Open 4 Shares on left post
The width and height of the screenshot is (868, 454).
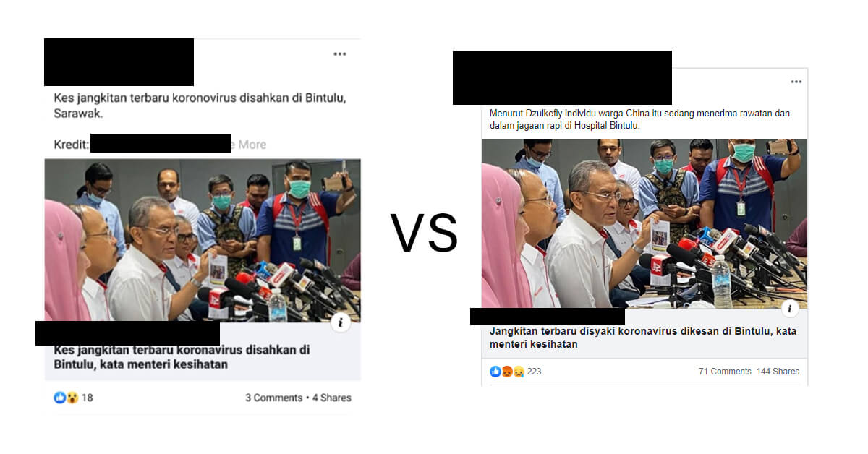(332, 398)
